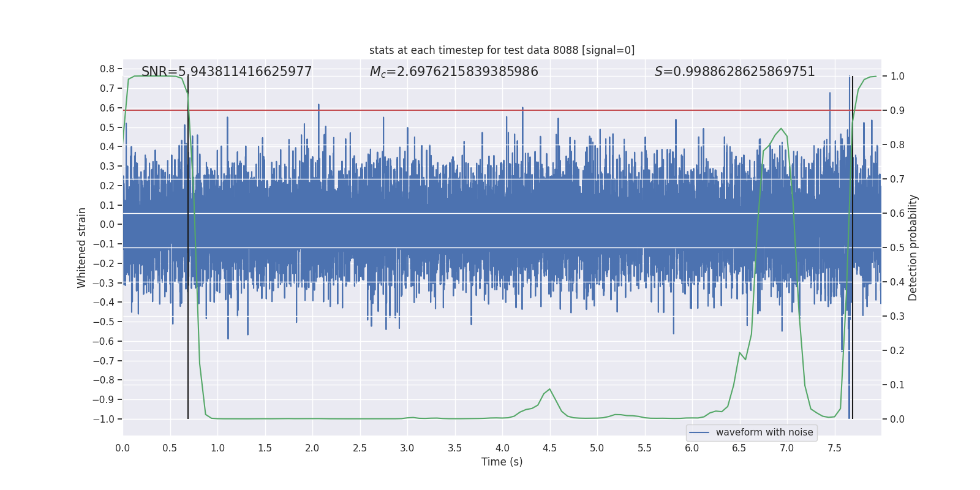The width and height of the screenshot is (980, 490).
Task: Click the 'Detection probability' right axis label
Action: (x=913, y=247)
